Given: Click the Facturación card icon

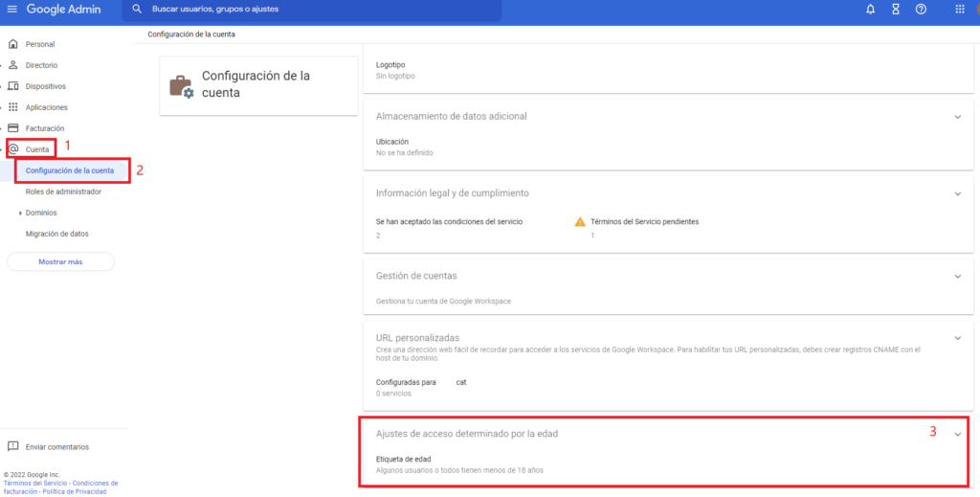Looking at the screenshot, I should 12,128.
